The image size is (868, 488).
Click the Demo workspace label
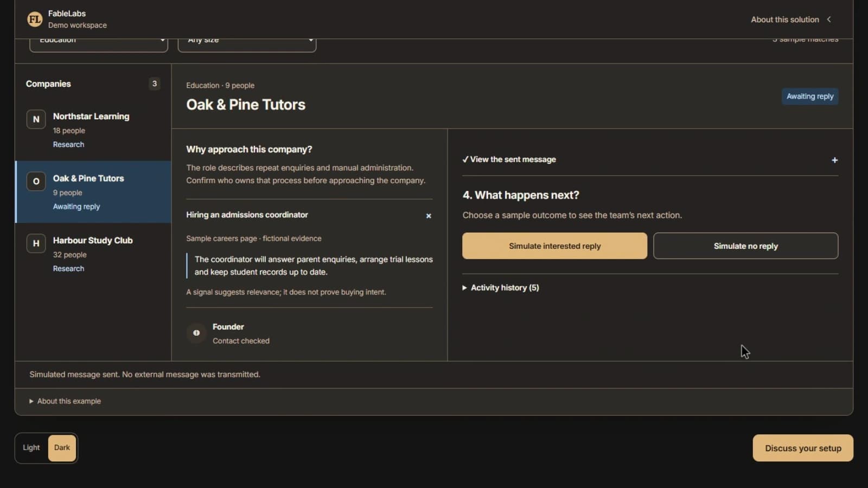click(x=78, y=25)
